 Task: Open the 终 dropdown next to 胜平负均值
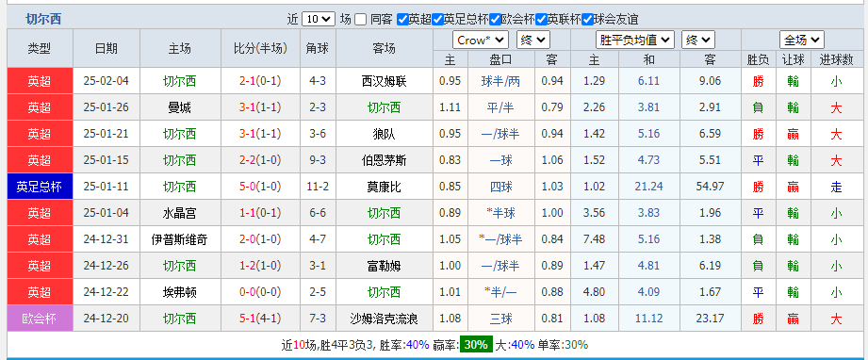click(698, 40)
